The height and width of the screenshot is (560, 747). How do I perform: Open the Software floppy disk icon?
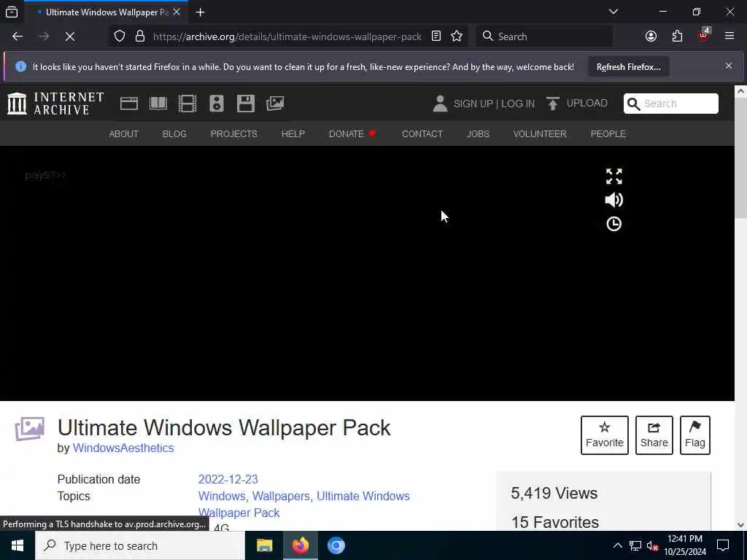tap(246, 104)
